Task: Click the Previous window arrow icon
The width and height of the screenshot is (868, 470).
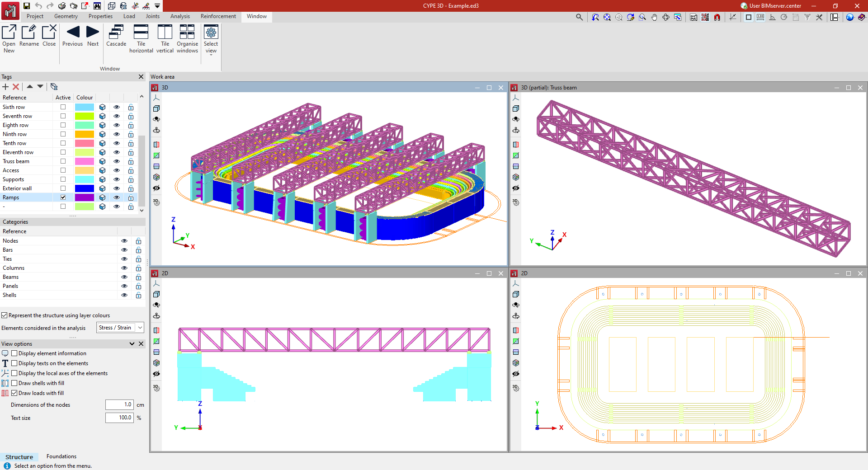Action: [x=73, y=32]
